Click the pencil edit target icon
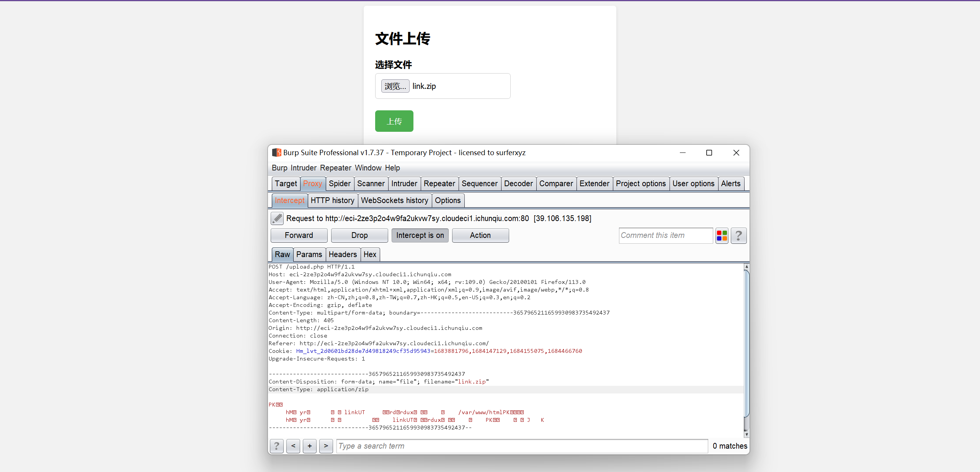980x472 pixels. click(x=277, y=218)
